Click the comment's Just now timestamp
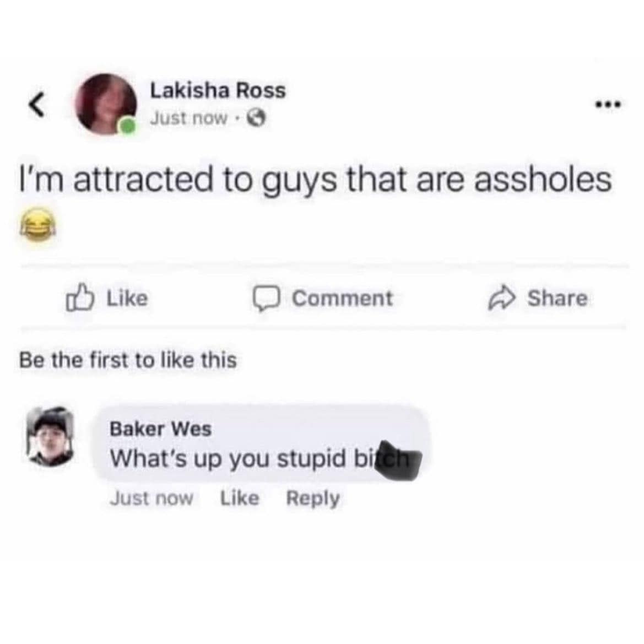 coord(151,499)
